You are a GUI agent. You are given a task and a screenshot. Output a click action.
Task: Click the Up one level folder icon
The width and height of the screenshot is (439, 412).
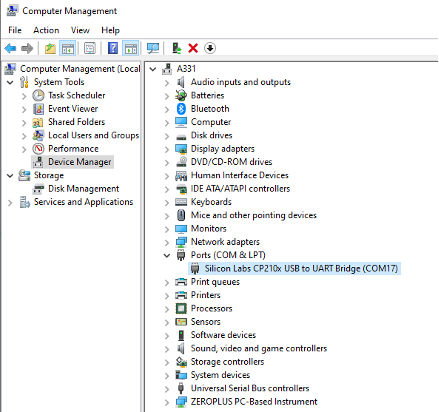point(50,48)
